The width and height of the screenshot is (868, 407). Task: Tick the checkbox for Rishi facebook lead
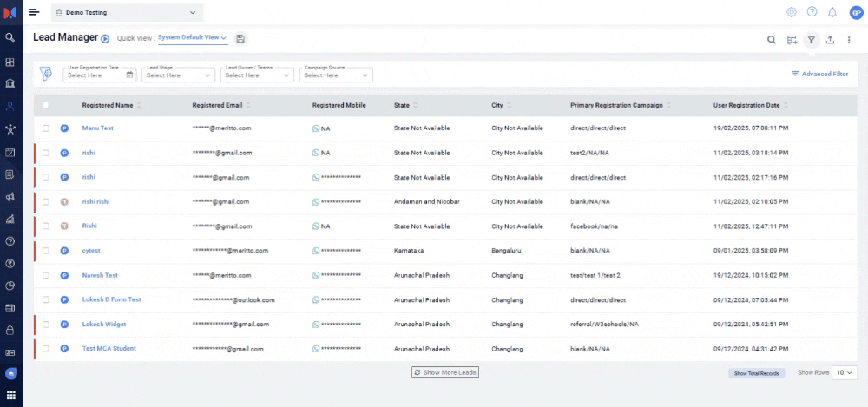pyautogui.click(x=45, y=226)
